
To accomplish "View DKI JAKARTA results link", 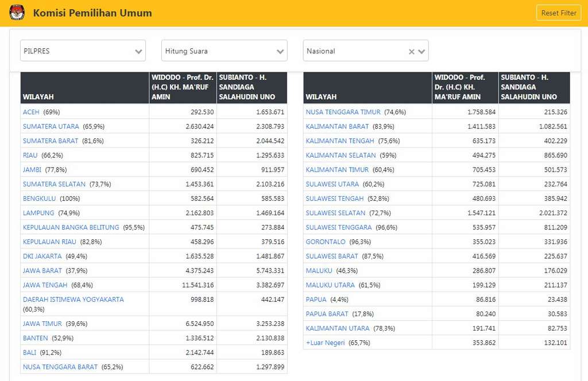I will [x=42, y=256].
